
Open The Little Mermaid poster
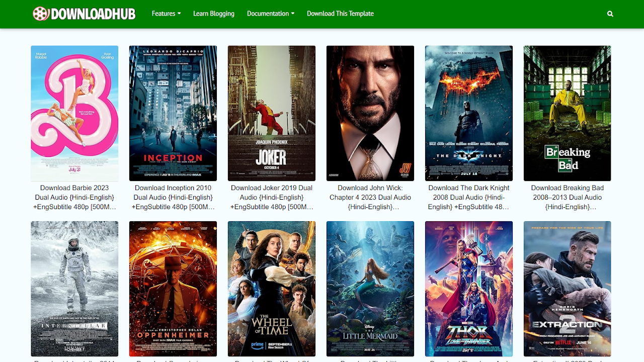tap(370, 289)
